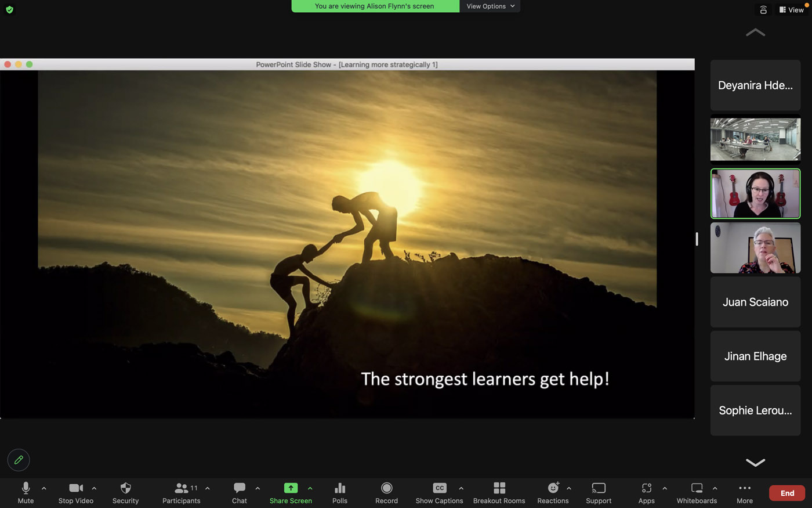
Task: Click the green pencil annotate icon
Action: (x=19, y=460)
